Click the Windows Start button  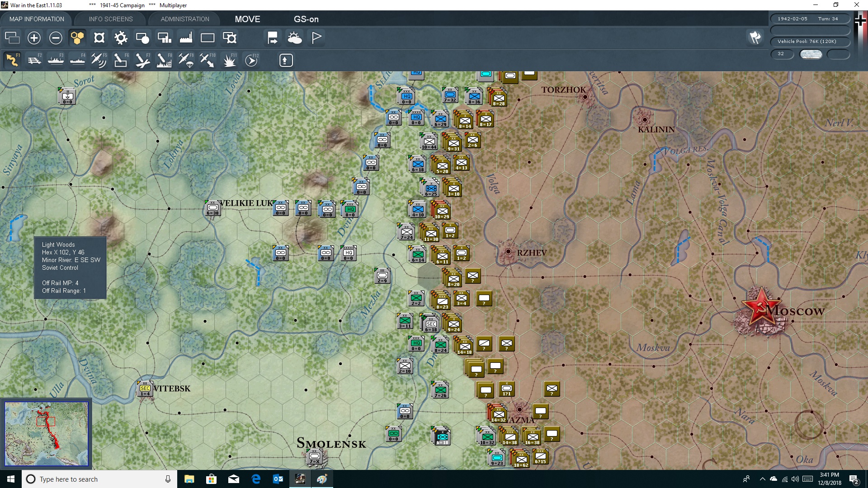pos(11,479)
